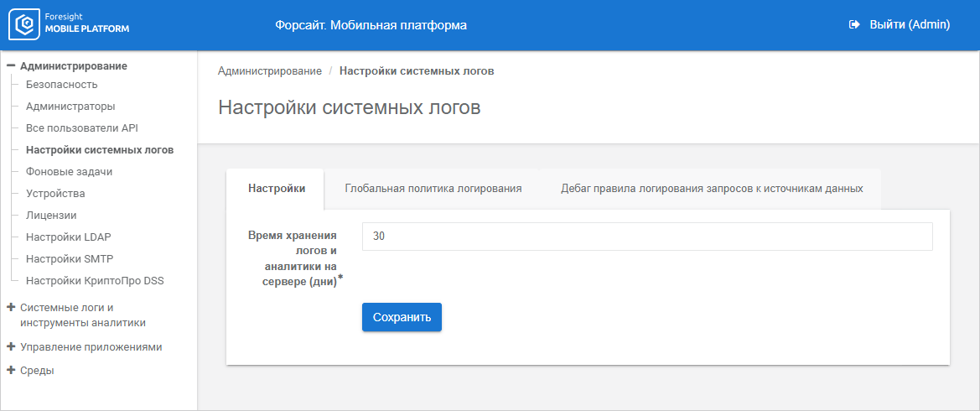Image resolution: width=980 pixels, height=411 pixels.
Task: Click the logout arrow icon
Action: [x=855, y=25]
